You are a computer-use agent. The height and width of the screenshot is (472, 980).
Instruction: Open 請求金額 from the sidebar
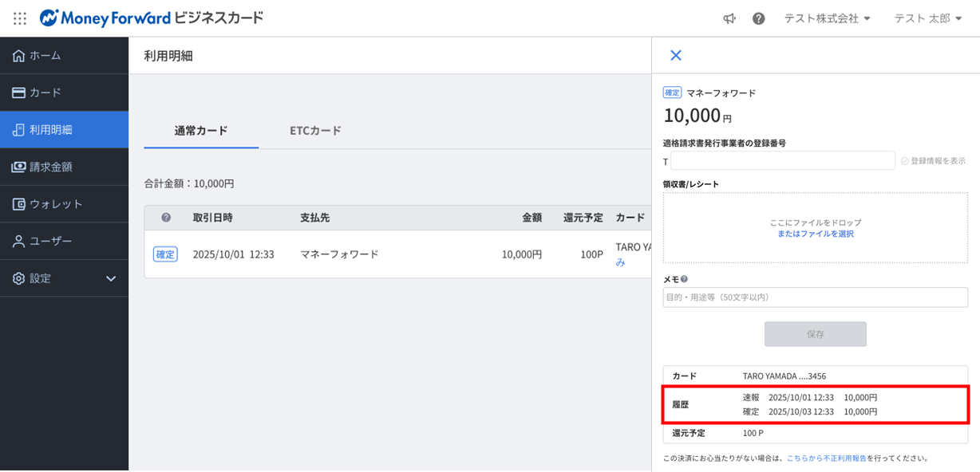pyautogui.click(x=64, y=167)
